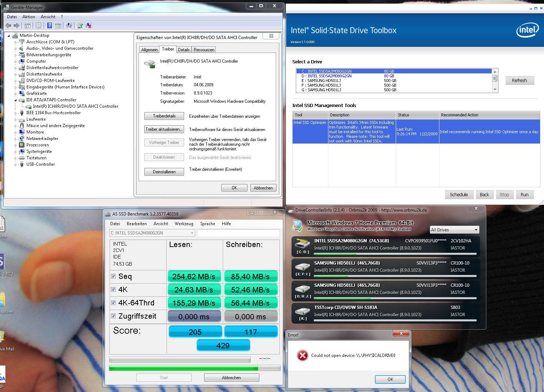The height and width of the screenshot is (392, 544).
Task: Click the empty text field beside drive selector
Action: (x=238, y=233)
